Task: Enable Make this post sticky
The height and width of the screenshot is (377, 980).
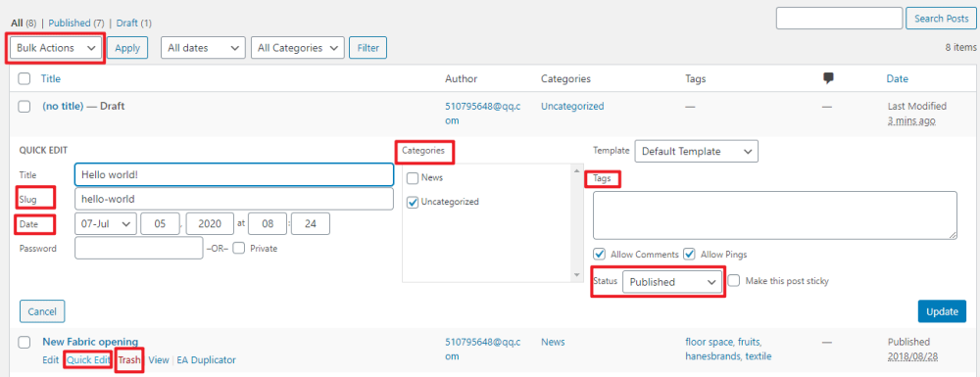Action: coord(734,281)
